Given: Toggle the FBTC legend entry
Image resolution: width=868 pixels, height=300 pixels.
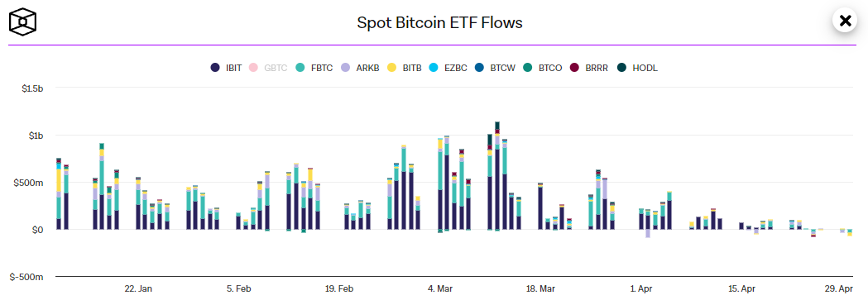Looking at the screenshot, I should pyautogui.click(x=314, y=68).
